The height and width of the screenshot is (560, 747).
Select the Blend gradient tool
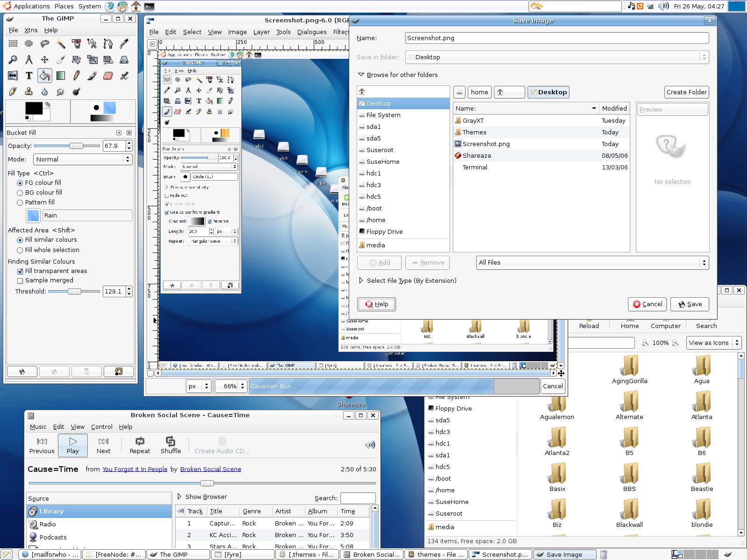click(61, 76)
